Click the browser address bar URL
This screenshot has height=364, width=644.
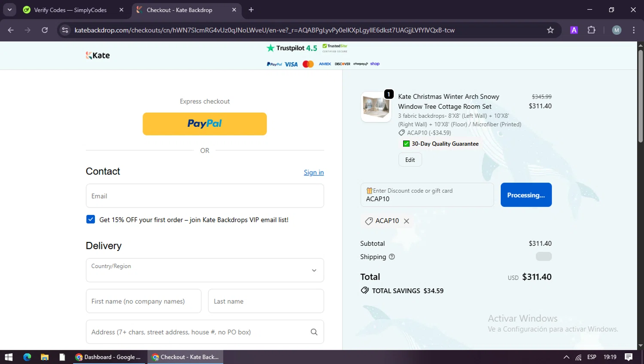264,30
